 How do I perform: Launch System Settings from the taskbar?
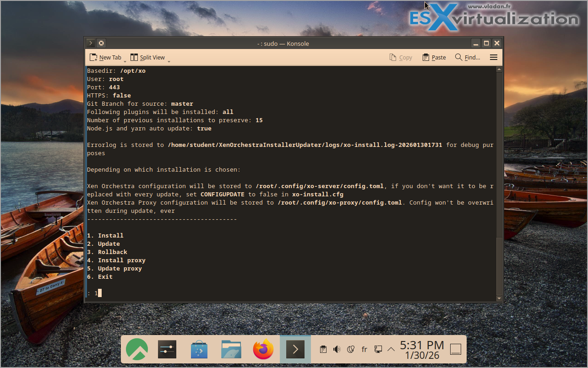pyautogui.click(x=167, y=350)
